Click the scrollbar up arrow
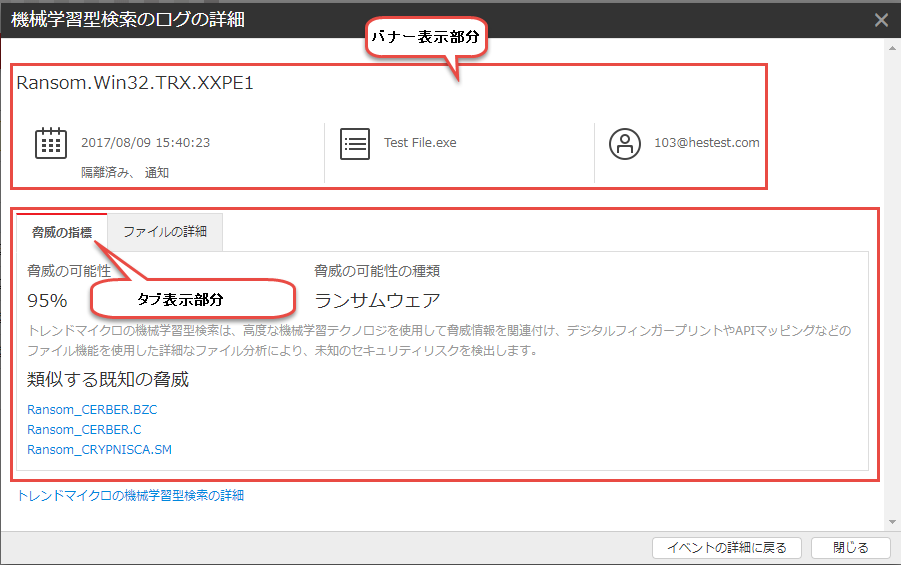 [892, 49]
